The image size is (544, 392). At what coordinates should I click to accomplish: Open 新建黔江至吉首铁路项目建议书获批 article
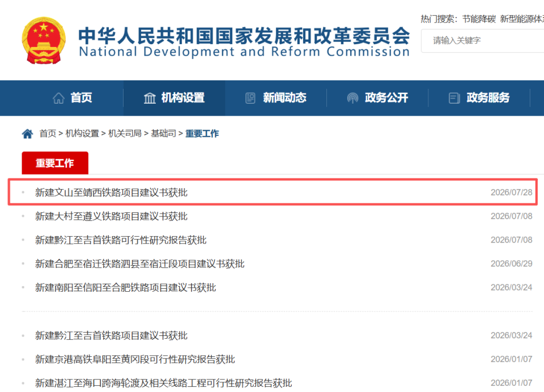[111, 335]
